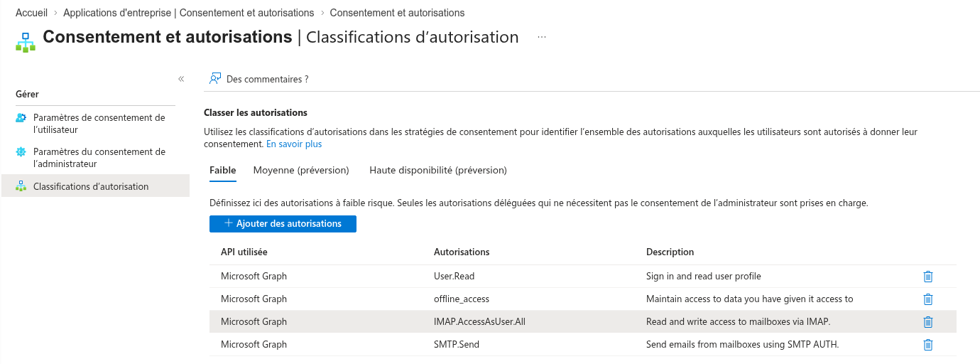Select the IMAP.AccessAsUser.All permission cell
980x364 pixels.
coord(479,322)
